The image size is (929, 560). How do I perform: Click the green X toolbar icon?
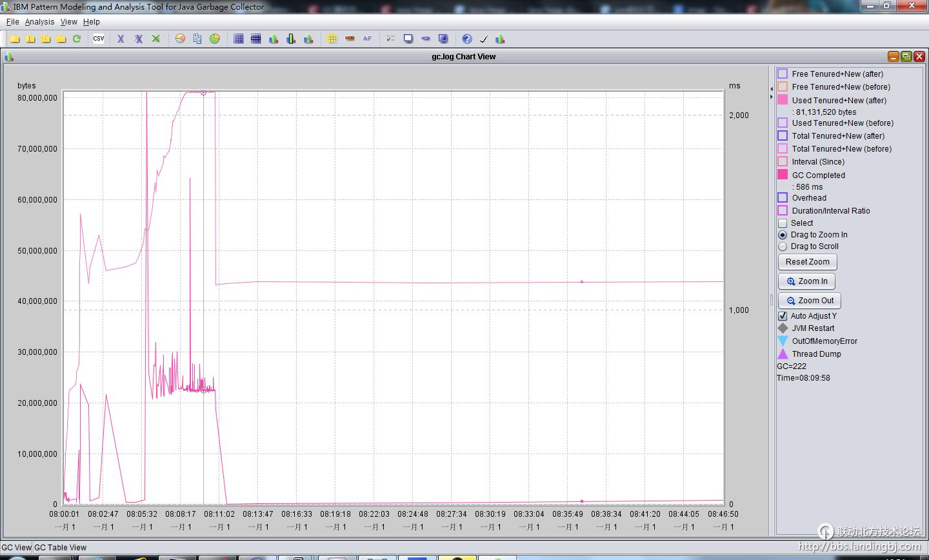pyautogui.click(x=155, y=39)
